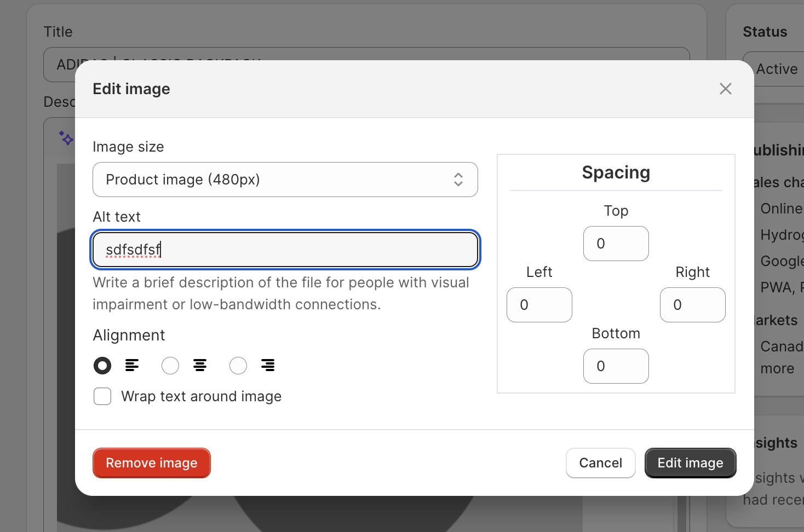Click the Remove image button
The height and width of the screenshot is (532, 804).
coord(152,463)
